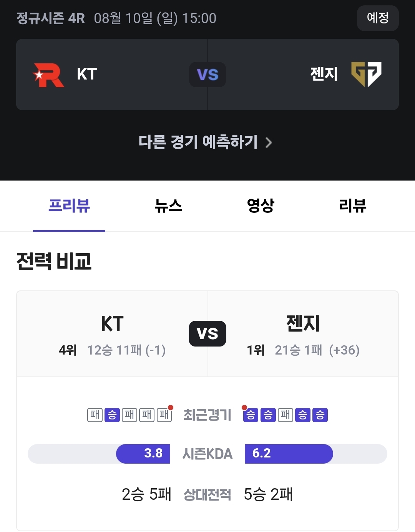Click KT's most recent 패 result badge
415x532 pixels.
pyautogui.click(x=164, y=414)
